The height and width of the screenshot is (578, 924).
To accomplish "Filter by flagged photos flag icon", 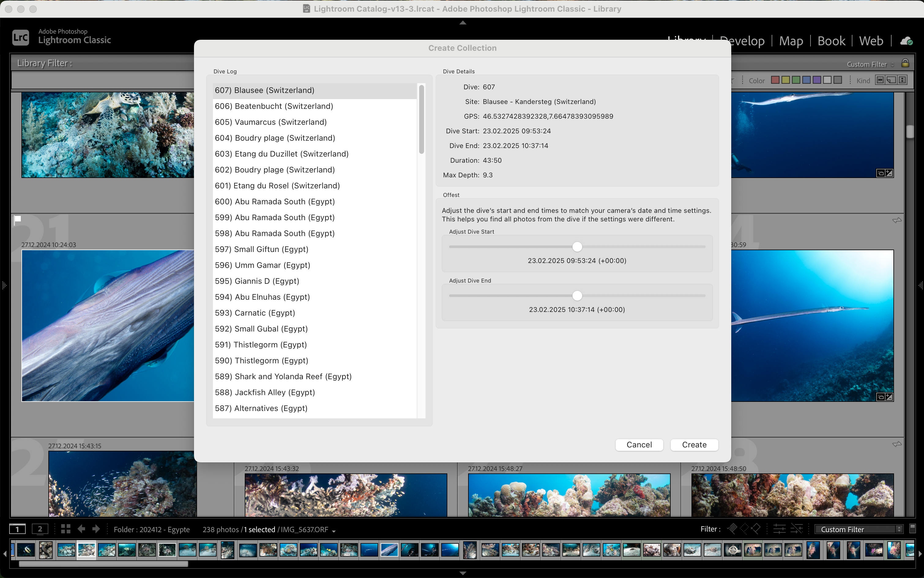I will point(732,529).
